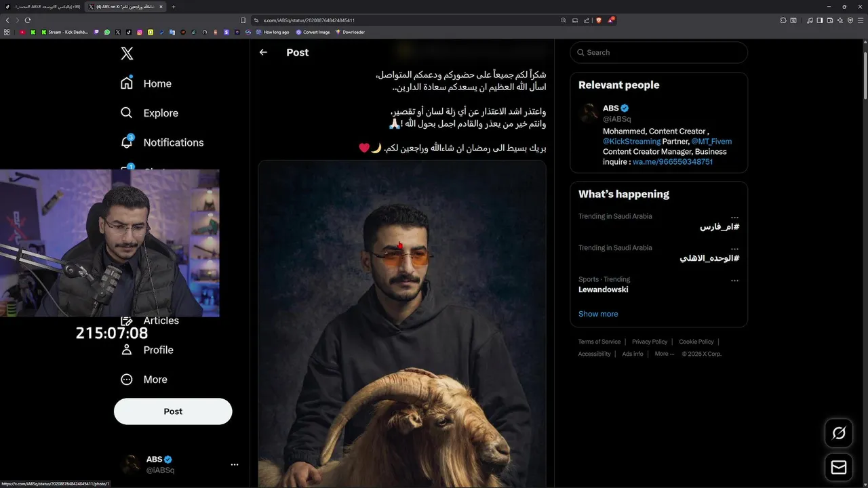Toggle the browser sidebar panel icon
The height and width of the screenshot is (488, 868).
[x=820, y=20]
